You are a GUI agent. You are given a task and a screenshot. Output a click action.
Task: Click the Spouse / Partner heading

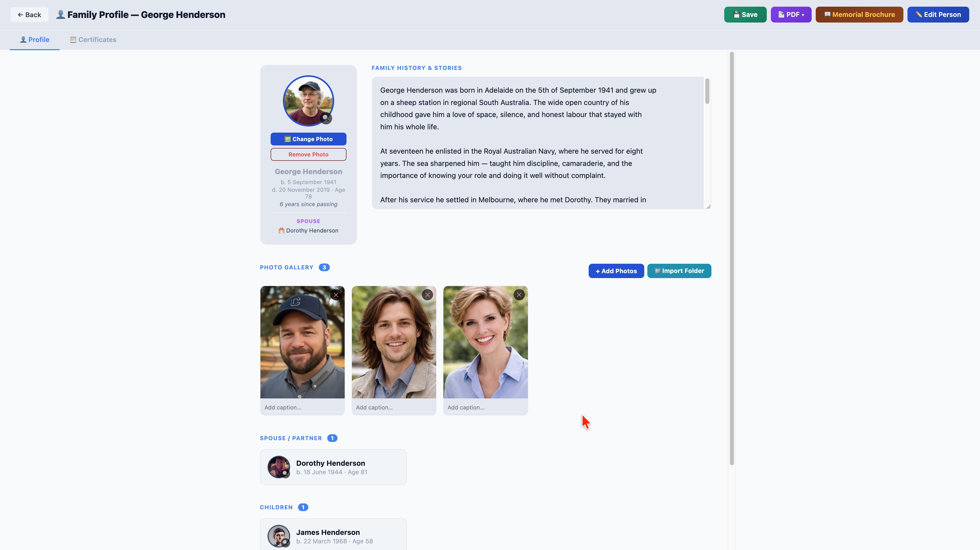[291, 438]
